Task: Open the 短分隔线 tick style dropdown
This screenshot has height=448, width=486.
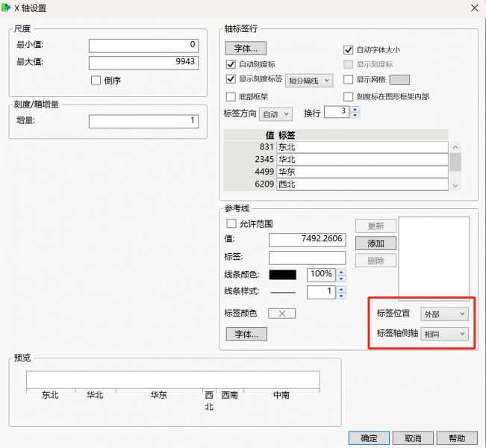Action: 309,80
